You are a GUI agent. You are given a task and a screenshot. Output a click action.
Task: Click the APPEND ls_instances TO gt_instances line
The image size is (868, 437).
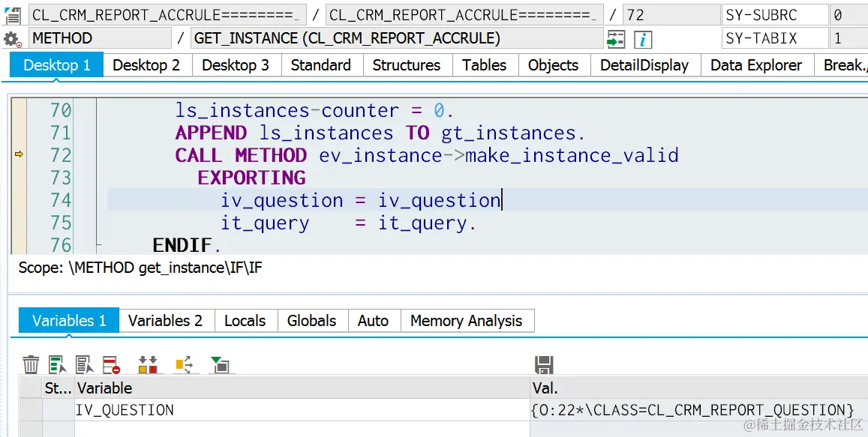(x=380, y=133)
